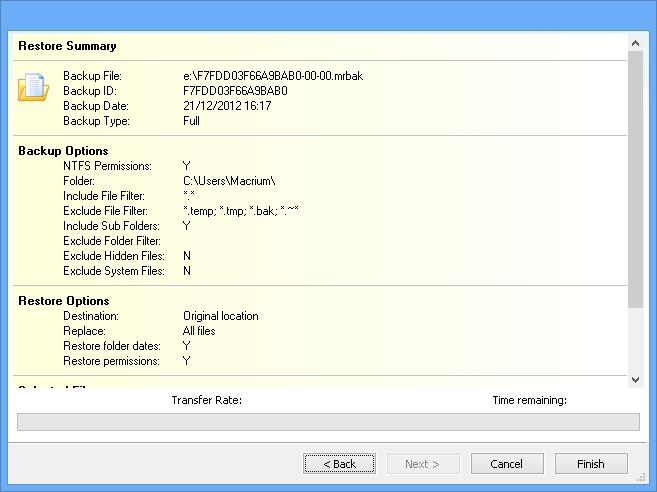Click the scrollbar track below the thumb
Image resolution: width=657 pixels, height=492 pixels.
click(x=634, y=340)
